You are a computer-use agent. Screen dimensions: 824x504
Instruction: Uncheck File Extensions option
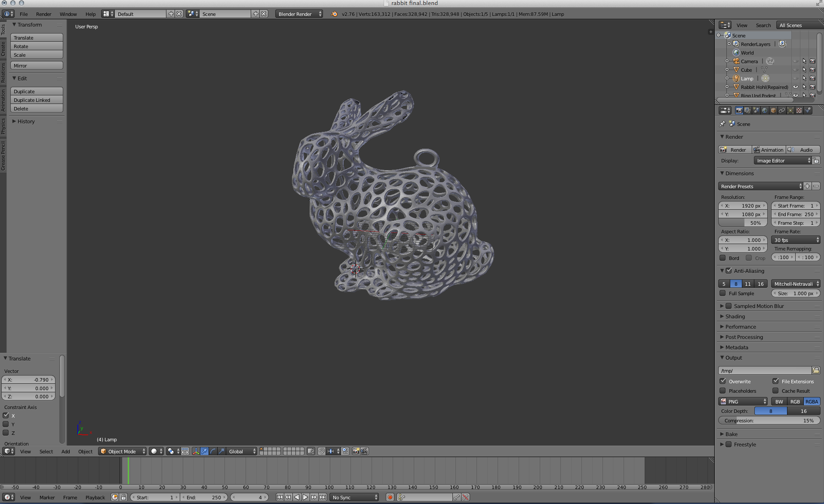click(x=775, y=381)
